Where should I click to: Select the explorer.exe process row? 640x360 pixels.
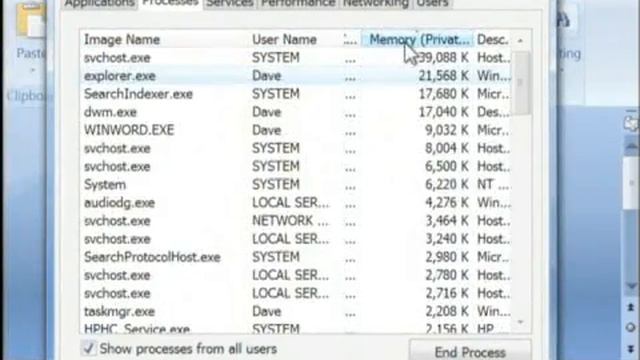tap(296, 76)
